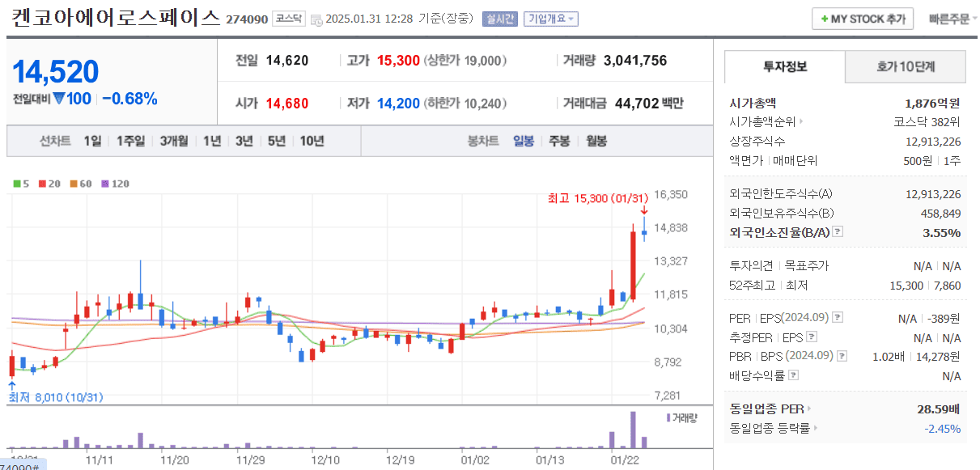Click the large red candlestick near 01/22
980x470 pixels.
(633, 266)
